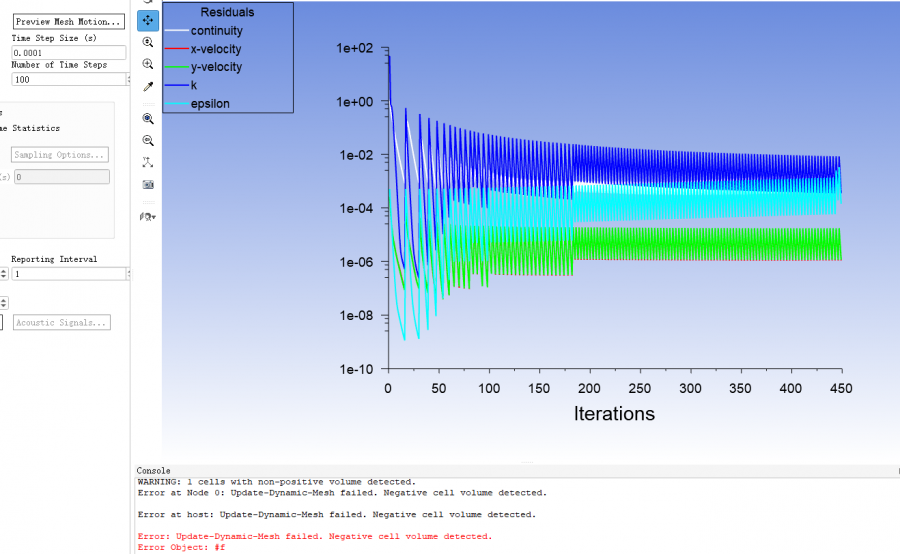Click the 'Error Object: #f' console line

pos(181,547)
